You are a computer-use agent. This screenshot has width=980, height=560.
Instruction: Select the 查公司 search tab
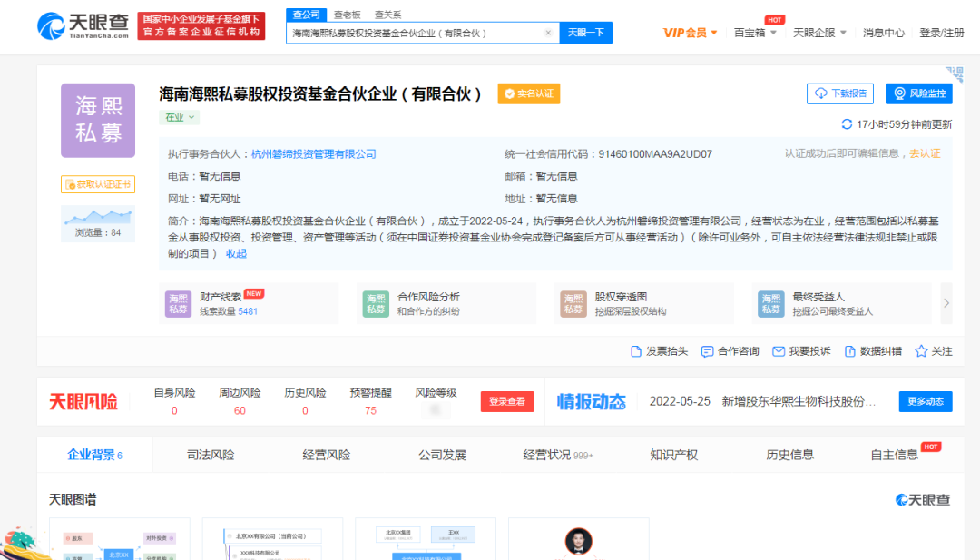coord(307,15)
